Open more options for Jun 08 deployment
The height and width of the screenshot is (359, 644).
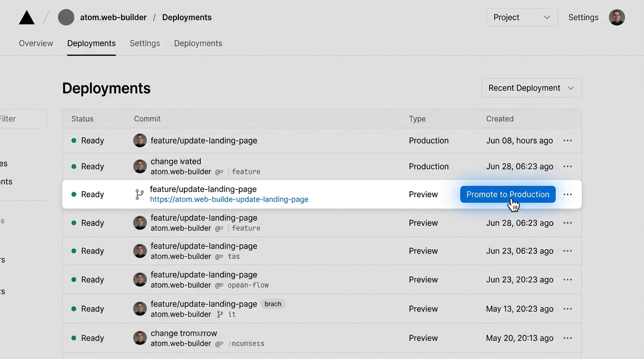(x=567, y=141)
